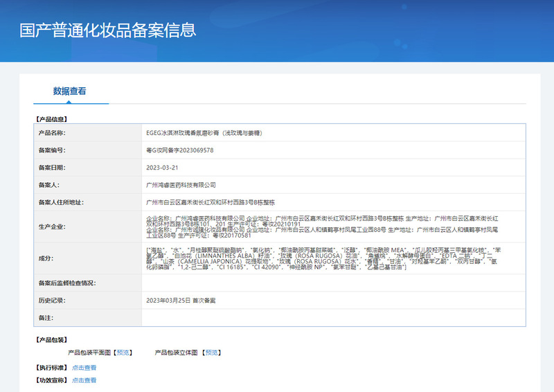Switch to the 数据查看 tab
Viewport: 554px width, 392px height.
[x=70, y=91]
